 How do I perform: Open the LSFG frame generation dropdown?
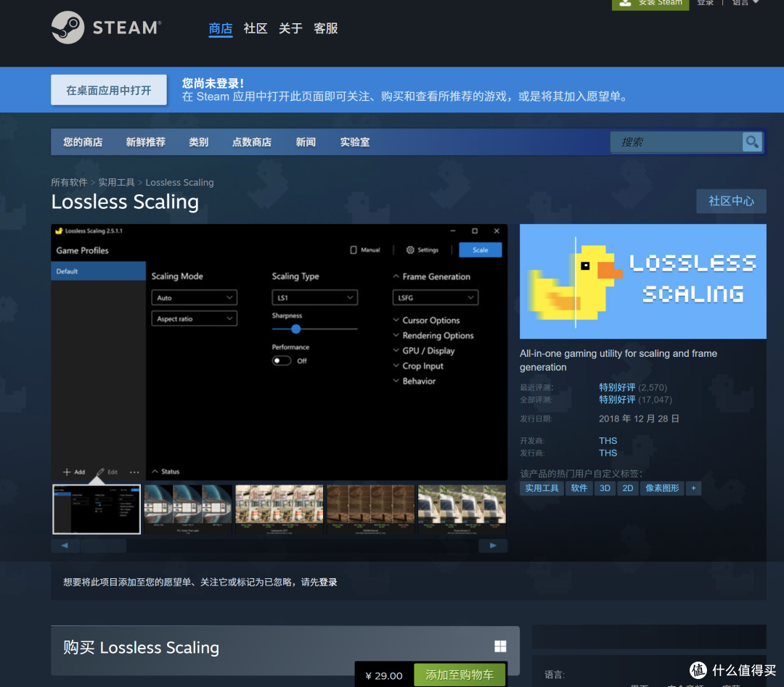(435, 297)
